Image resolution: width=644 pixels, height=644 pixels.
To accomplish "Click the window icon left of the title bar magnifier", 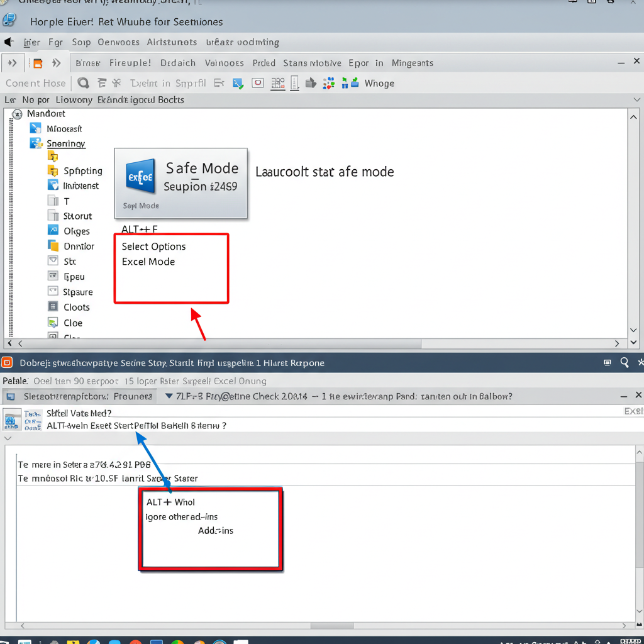I will click(x=607, y=363).
